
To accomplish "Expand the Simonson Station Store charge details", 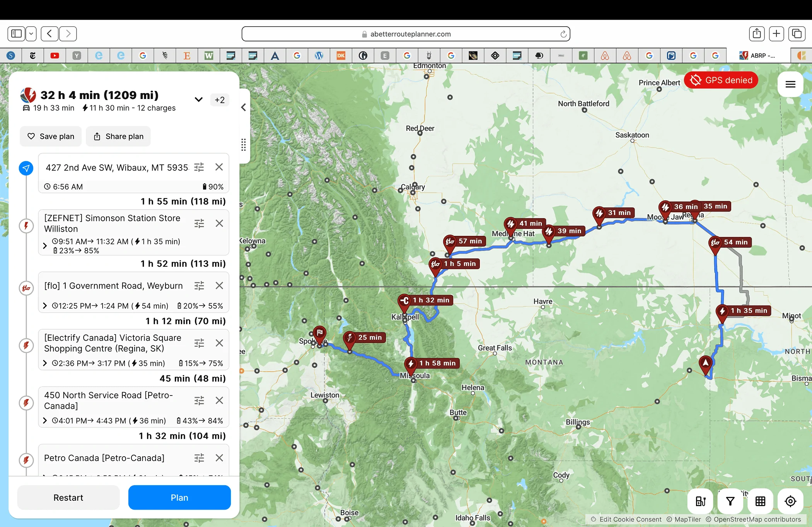I will pos(45,246).
